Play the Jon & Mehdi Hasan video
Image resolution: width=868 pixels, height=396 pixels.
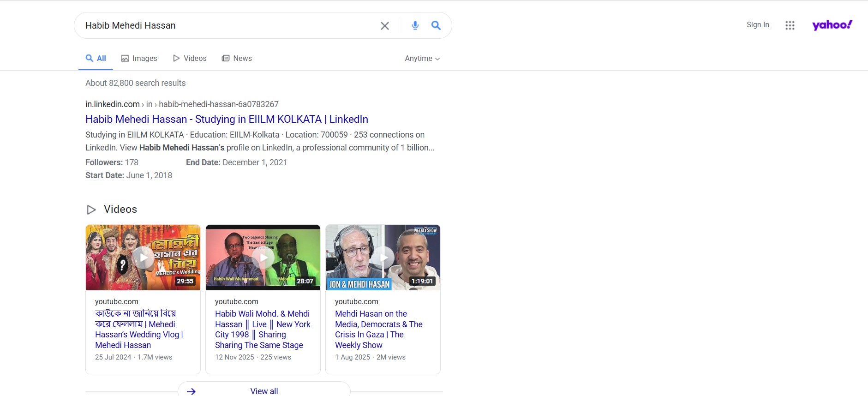coord(383,258)
